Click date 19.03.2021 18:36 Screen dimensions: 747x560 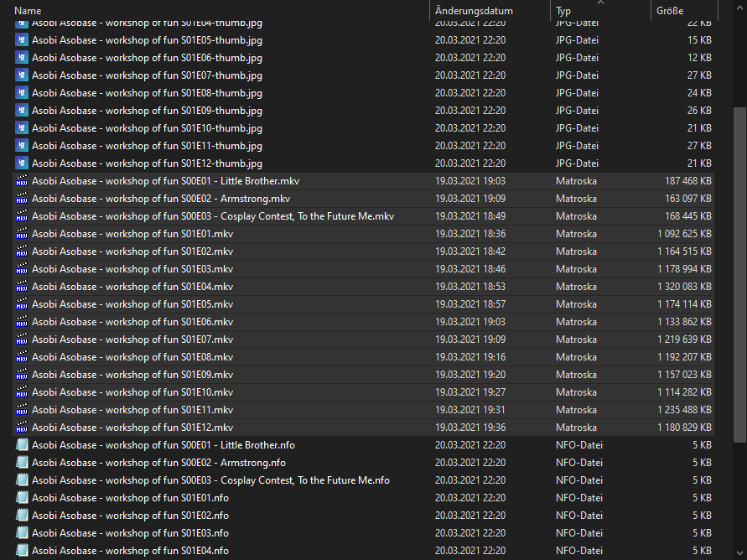(x=470, y=234)
